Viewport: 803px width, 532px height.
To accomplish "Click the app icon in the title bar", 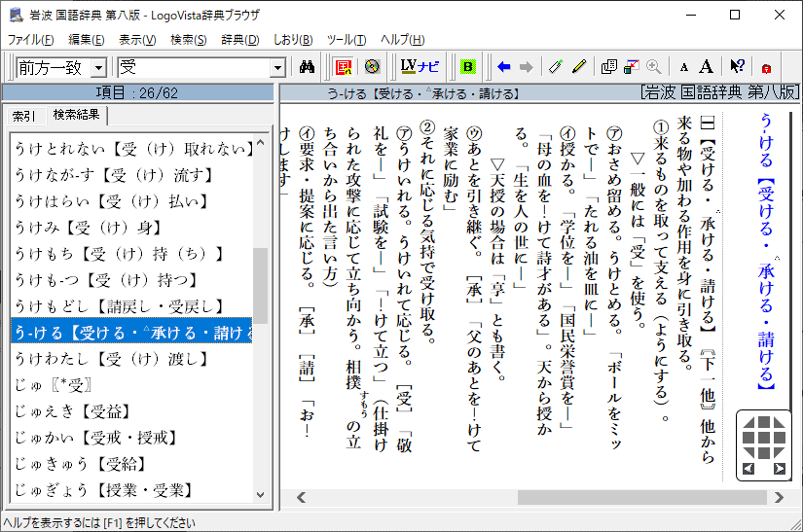I will click(x=17, y=15).
